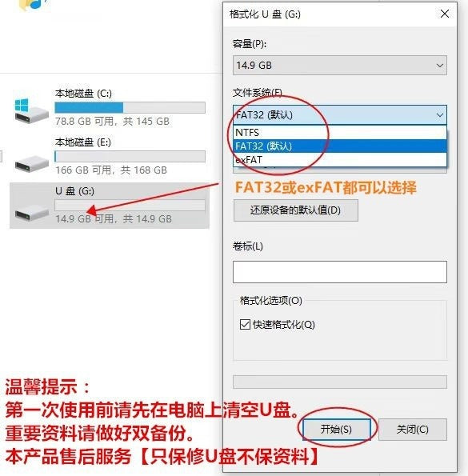Open the 14.9 GB capacity combo box
Image resolution: width=468 pixels, height=476 pixels.
click(340, 66)
